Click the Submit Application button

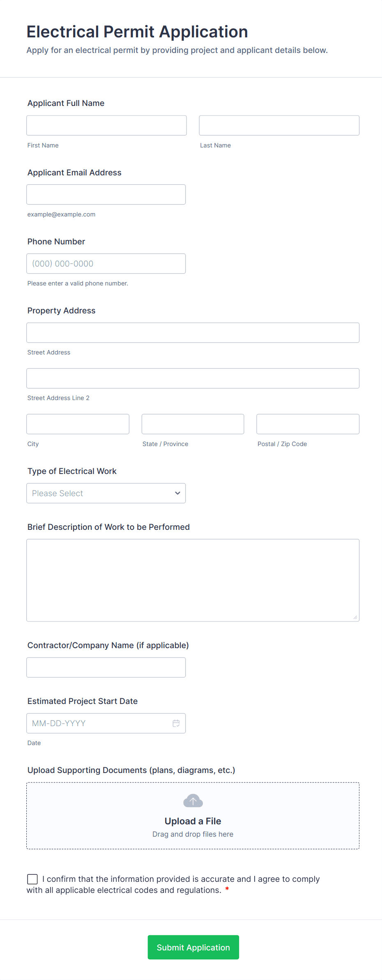[193, 947]
